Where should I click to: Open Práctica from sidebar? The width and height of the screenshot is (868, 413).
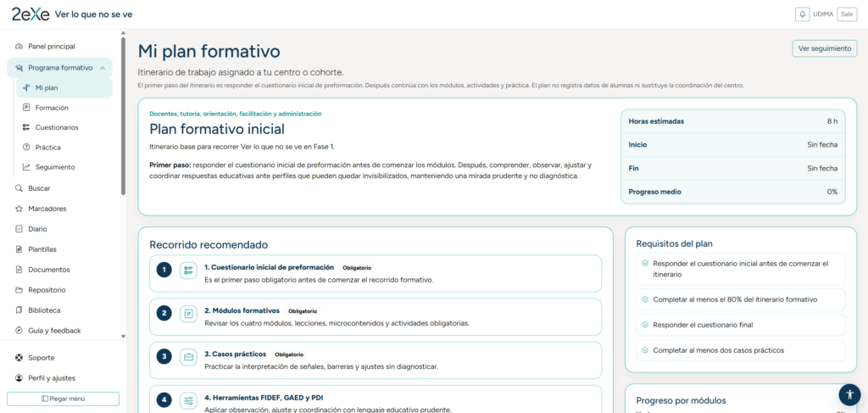[64, 148]
